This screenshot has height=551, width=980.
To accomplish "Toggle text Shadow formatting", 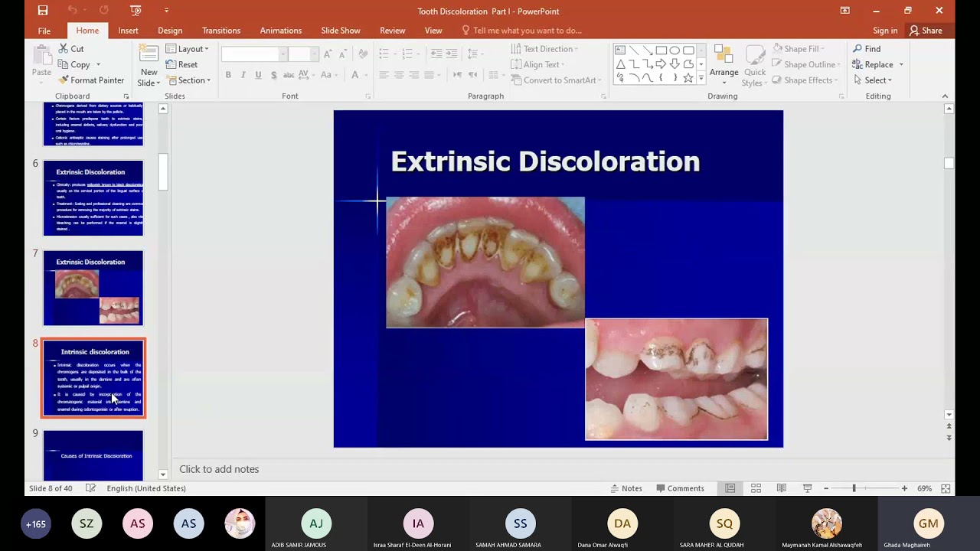I will [x=273, y=75].
